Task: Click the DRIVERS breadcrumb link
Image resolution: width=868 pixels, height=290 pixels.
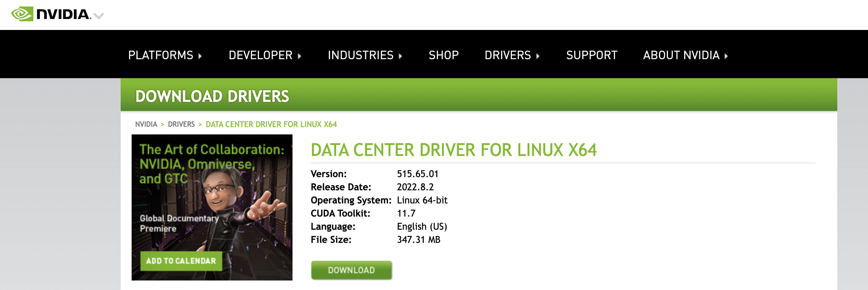Action: pyautogui.click(x=181, y=124)
